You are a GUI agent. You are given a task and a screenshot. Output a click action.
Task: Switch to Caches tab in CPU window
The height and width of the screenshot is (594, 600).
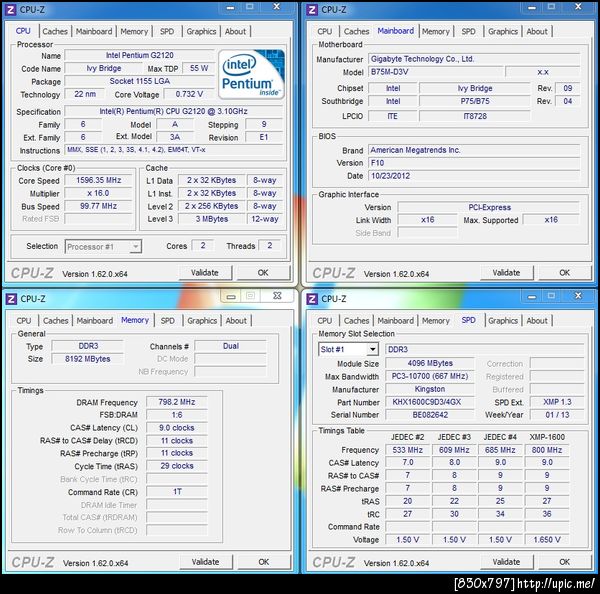55,31
